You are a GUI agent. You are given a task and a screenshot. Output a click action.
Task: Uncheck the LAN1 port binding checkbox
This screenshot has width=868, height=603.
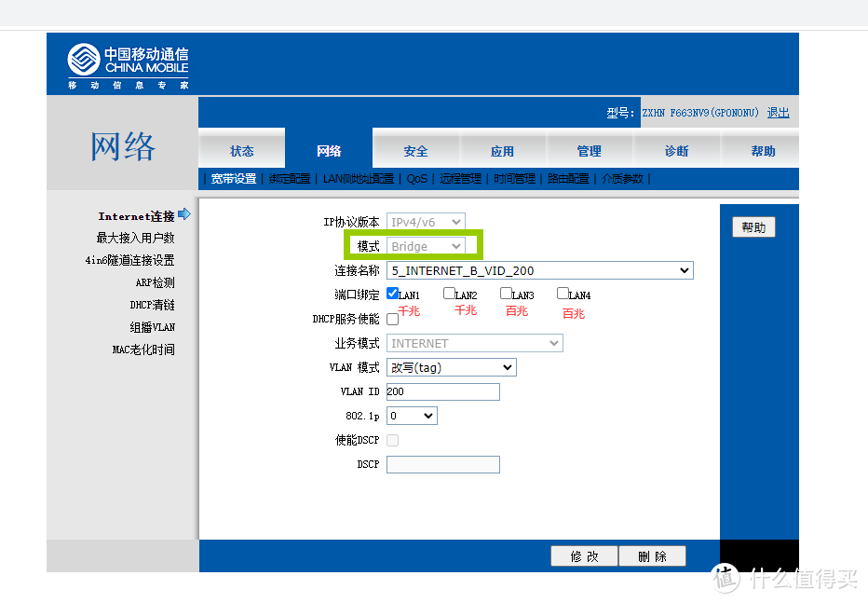click(392, 293)
